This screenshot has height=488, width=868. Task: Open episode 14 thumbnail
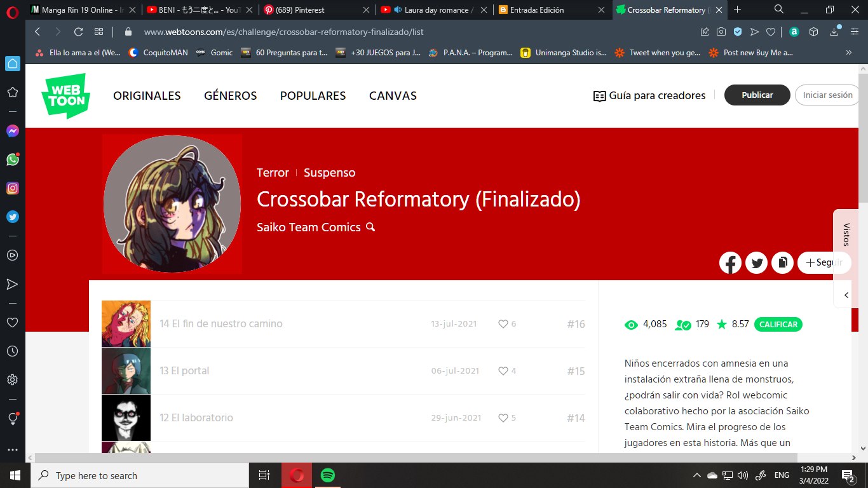(126, 323)
